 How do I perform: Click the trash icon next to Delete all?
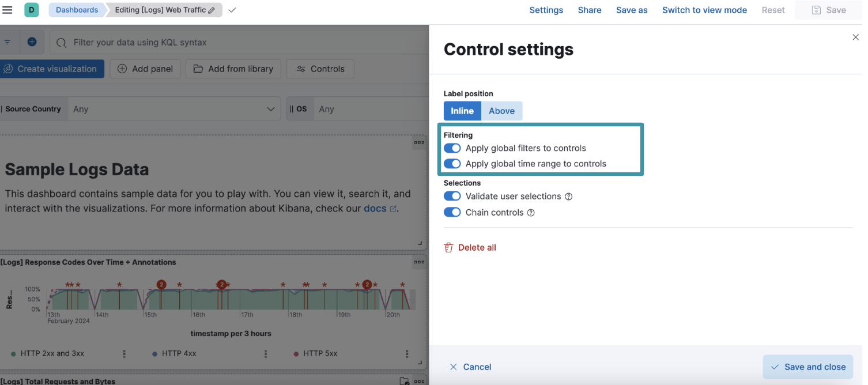(x=448, y=247)
